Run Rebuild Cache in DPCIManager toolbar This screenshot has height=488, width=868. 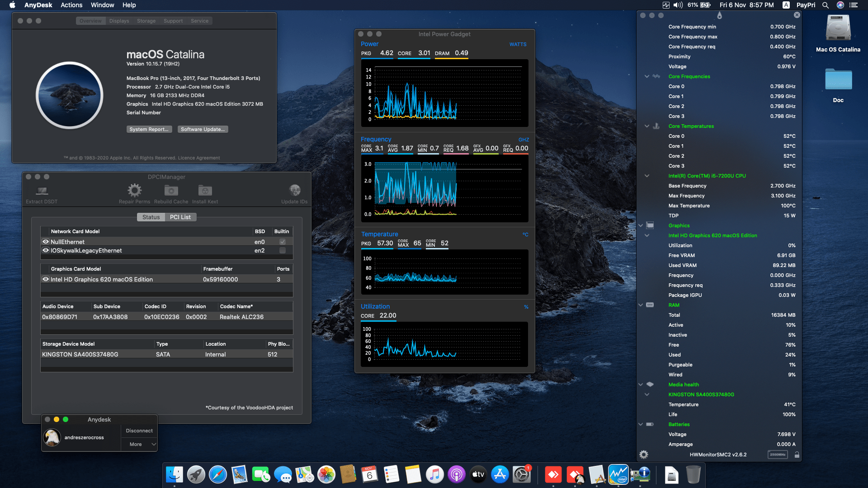coord(171,190)
